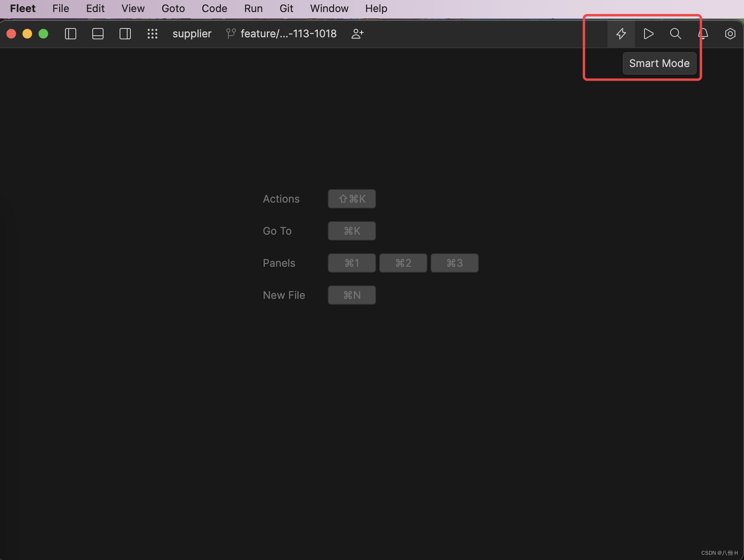The width and height of the screenshot is (744, 560).
Task: Click the supplier workspace name
Action: pyautogui.click(x=192, y=34)
